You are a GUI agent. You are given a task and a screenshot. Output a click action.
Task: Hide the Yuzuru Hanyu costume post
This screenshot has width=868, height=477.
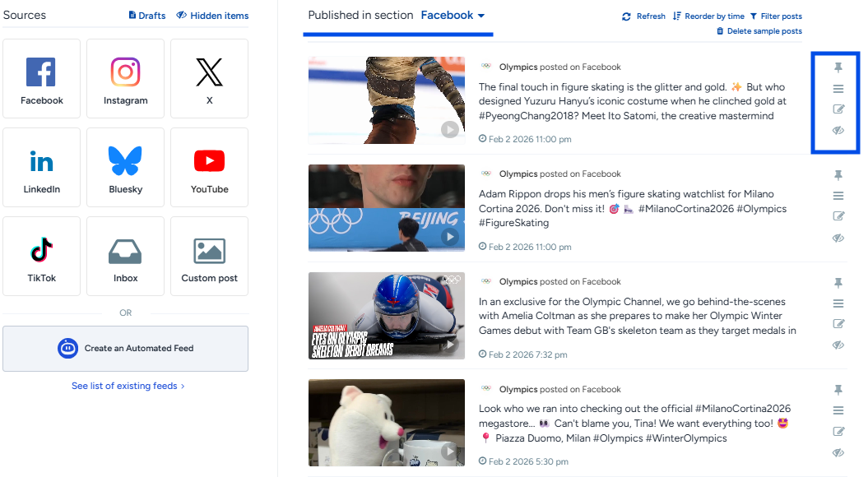coord(838,131)
